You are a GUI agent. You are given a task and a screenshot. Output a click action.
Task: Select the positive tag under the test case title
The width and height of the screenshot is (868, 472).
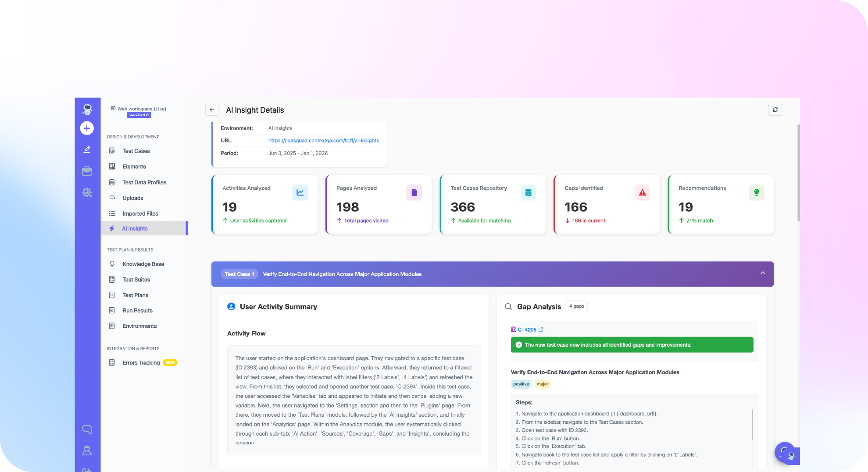point(521,384)
